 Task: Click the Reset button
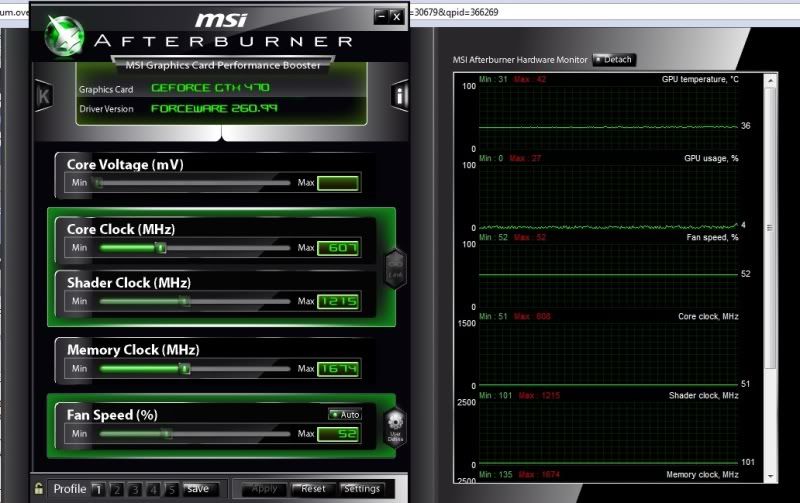pos(313,489)
